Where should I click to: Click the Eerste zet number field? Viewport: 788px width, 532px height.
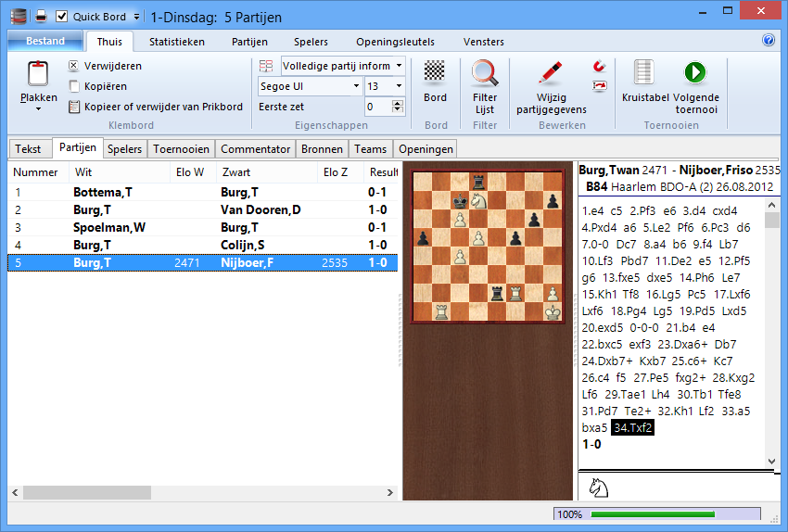pos(378,107)
